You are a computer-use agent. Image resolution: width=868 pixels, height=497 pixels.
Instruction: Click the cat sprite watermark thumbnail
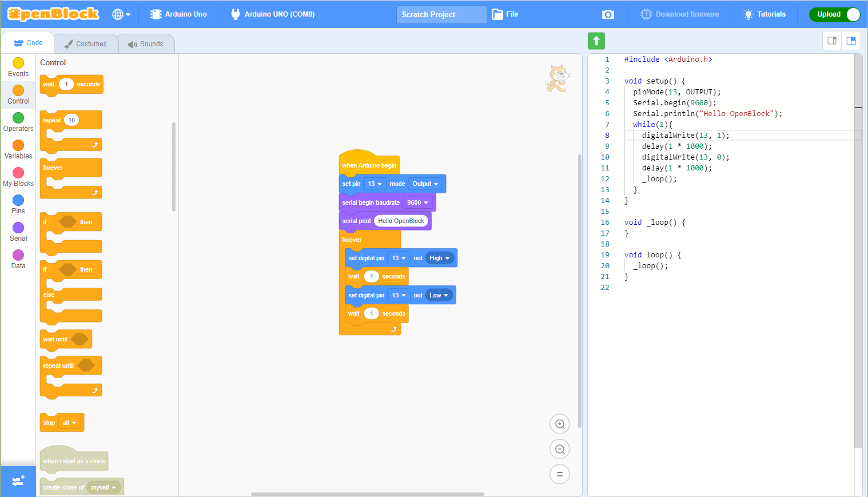coord(558,78)
